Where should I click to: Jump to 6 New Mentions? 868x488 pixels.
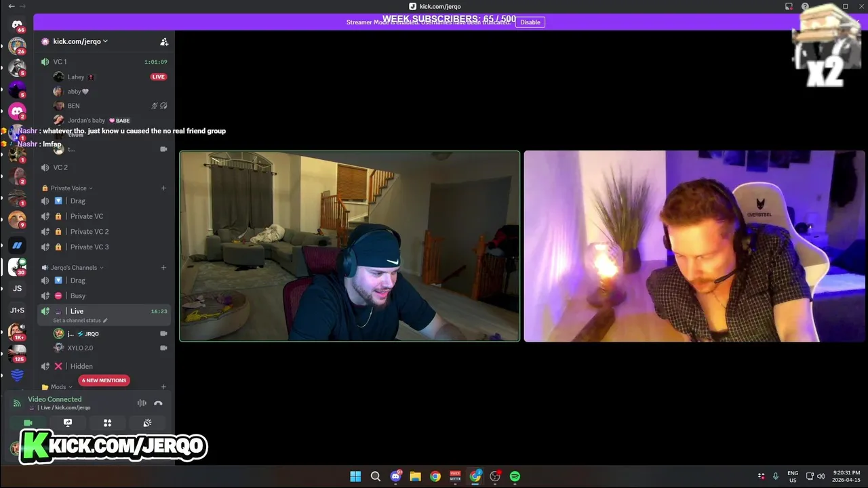click(x=104, y=380)
